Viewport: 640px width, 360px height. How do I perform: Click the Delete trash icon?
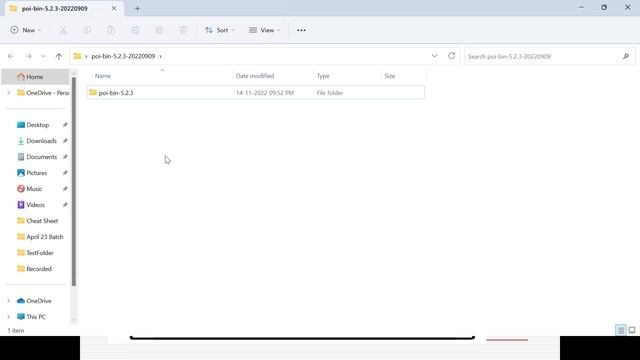(x=183, y=30)
